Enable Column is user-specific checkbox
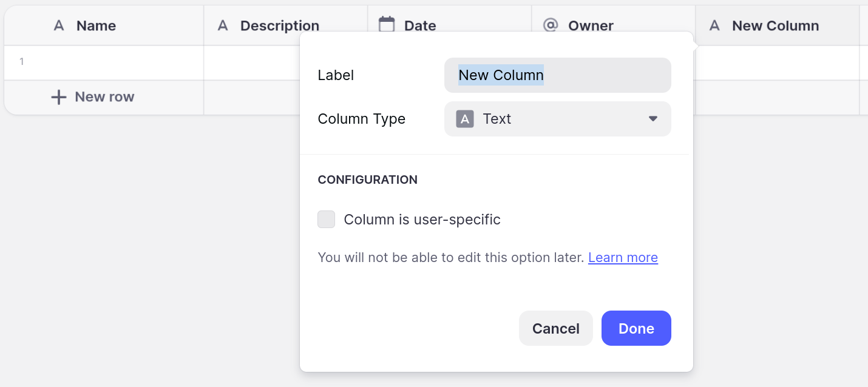Image resolution: width=868 pixels, height=387 pixels. 327,220
